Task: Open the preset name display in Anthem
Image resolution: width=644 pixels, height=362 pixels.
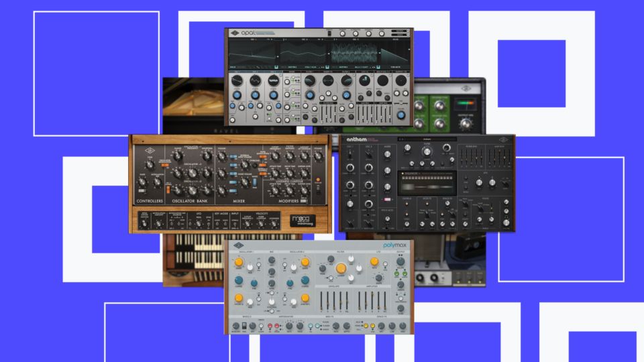Action: [427, 139]
